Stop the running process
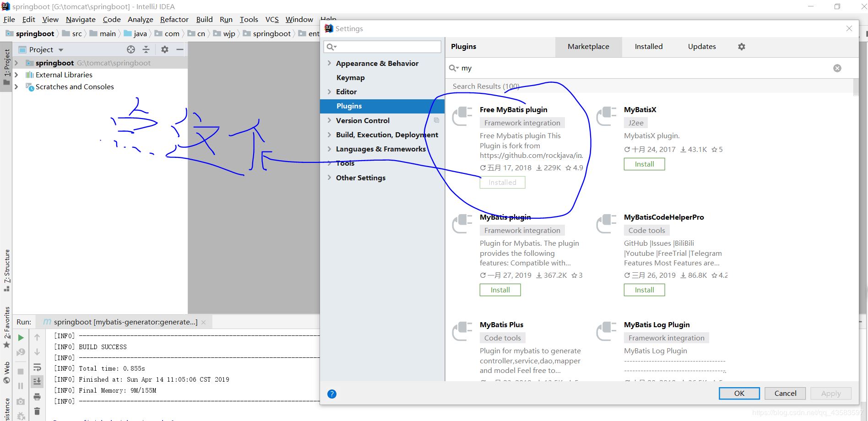Screen dimensions: 868x421 21,372
